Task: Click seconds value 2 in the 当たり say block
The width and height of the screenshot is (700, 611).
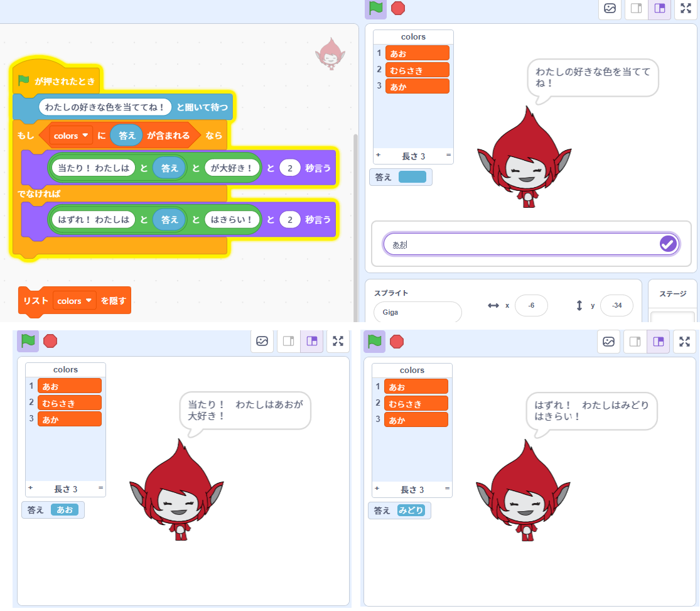Action: click(x=290, y=168)
